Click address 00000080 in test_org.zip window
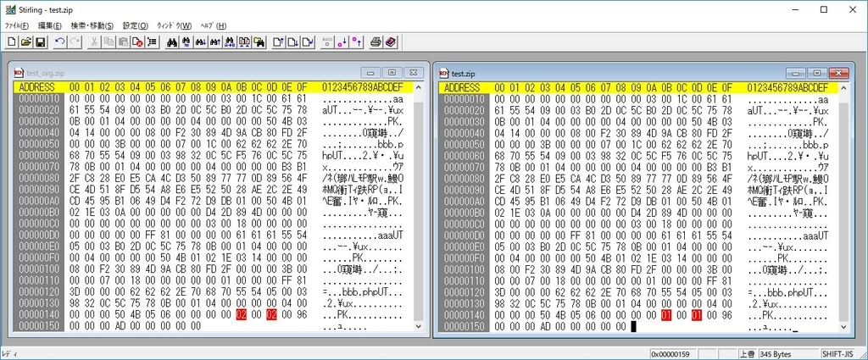This screenshot has height=360, width=868. pyautogui.click(x=38, y=179)
